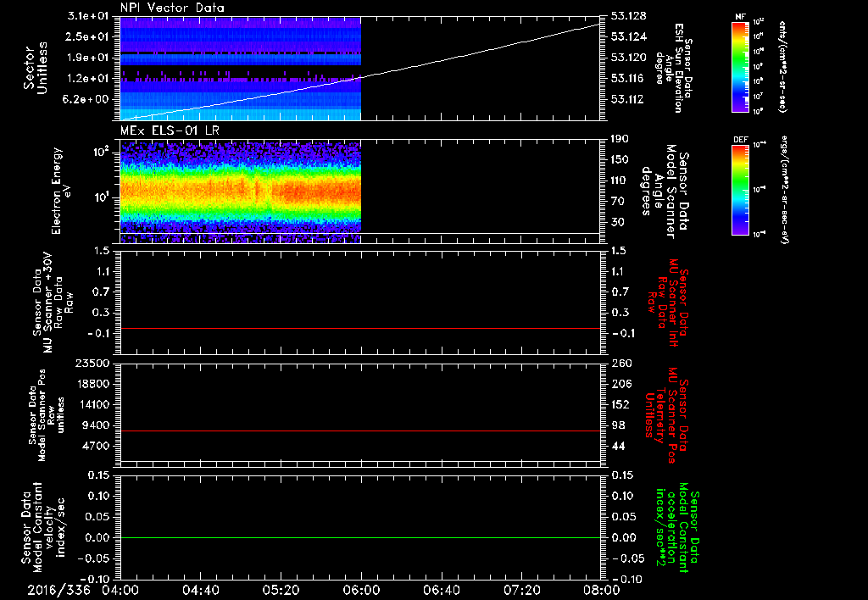Viewport: 868px width, 600px height.
Task: Click the 44 telemetry tick label
Action: click(x=617, y=446)
